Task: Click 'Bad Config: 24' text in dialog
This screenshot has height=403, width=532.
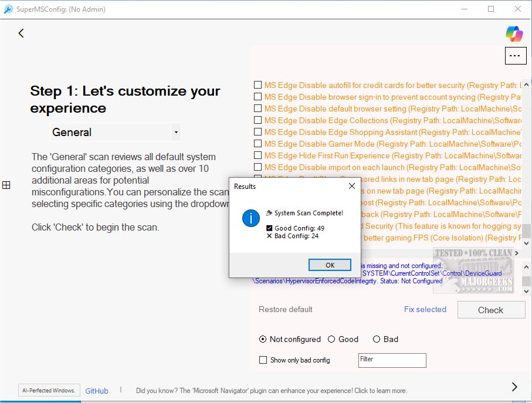Action: pyautogui.click(x=296, y=236)
